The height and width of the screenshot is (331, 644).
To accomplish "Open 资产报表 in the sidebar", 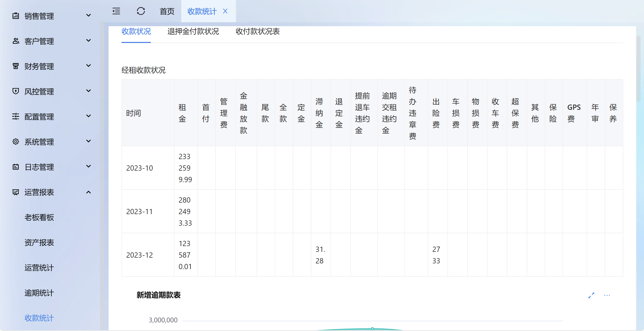I will click(39, 242).
